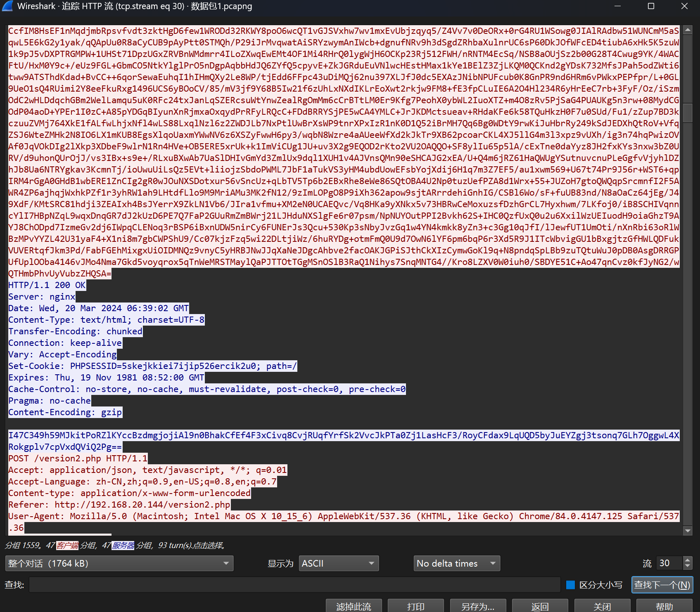Viewport: 700px width, 612px height.
Task: Click the 帮助 help button
Action: (664, 606)
